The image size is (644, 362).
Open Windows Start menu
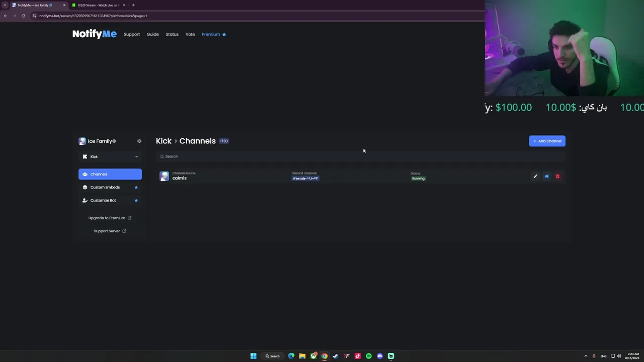coord(254,356)
